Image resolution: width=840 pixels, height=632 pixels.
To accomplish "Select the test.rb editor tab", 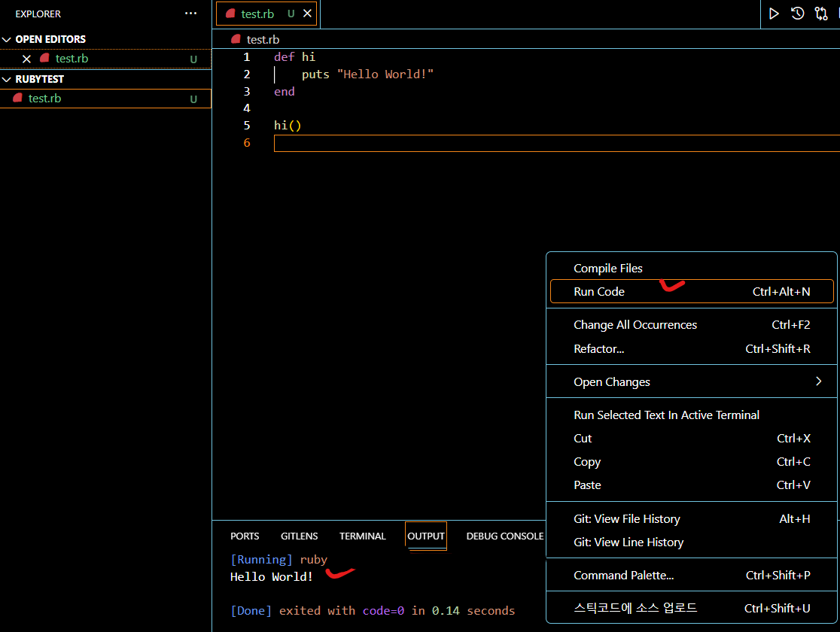I will point(266,14).
